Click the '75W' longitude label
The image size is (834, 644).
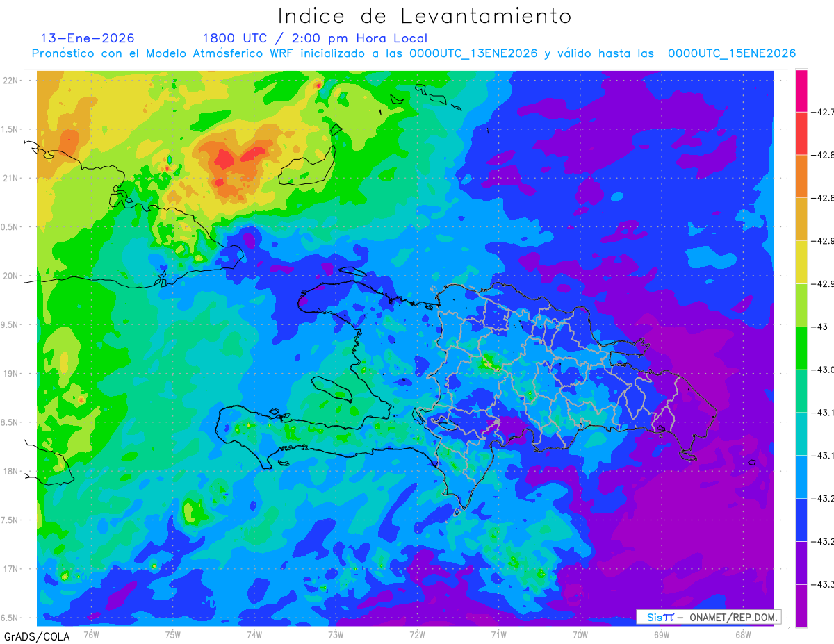click(x=172, y=634)
